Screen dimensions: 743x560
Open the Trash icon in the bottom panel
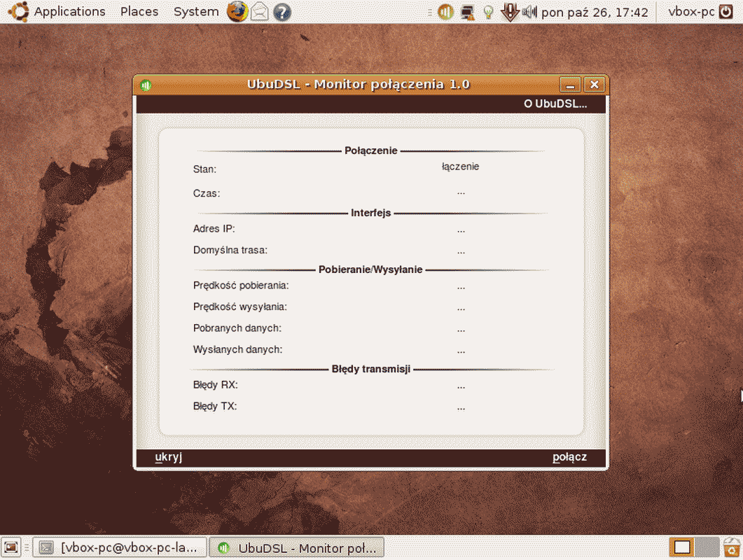point(732,547)
